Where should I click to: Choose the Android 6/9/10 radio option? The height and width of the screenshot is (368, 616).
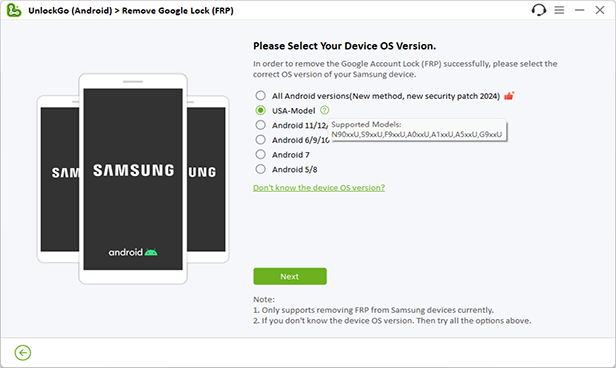(260, 140)
